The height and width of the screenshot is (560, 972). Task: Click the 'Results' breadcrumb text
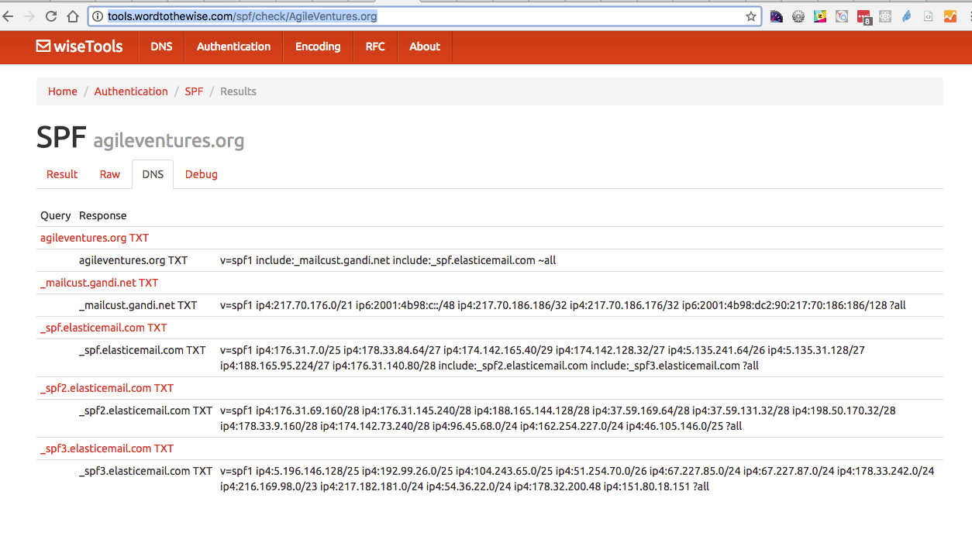pyautogui.click(x=238, y=91)
